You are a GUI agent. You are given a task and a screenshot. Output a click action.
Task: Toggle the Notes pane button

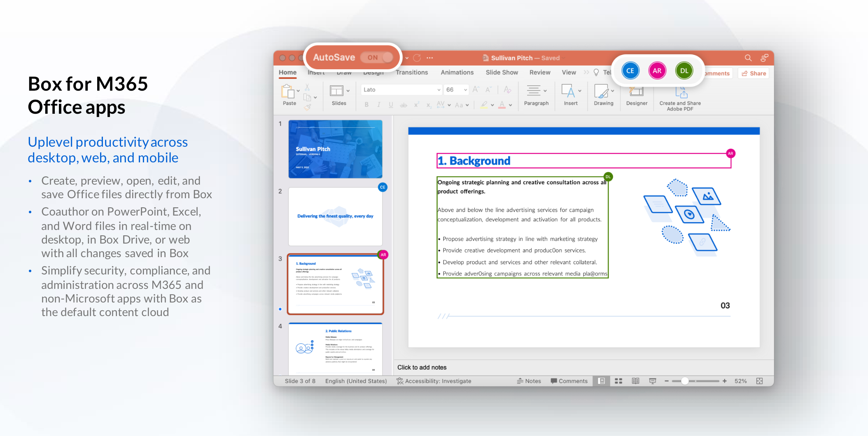click(x=529, y=381)
